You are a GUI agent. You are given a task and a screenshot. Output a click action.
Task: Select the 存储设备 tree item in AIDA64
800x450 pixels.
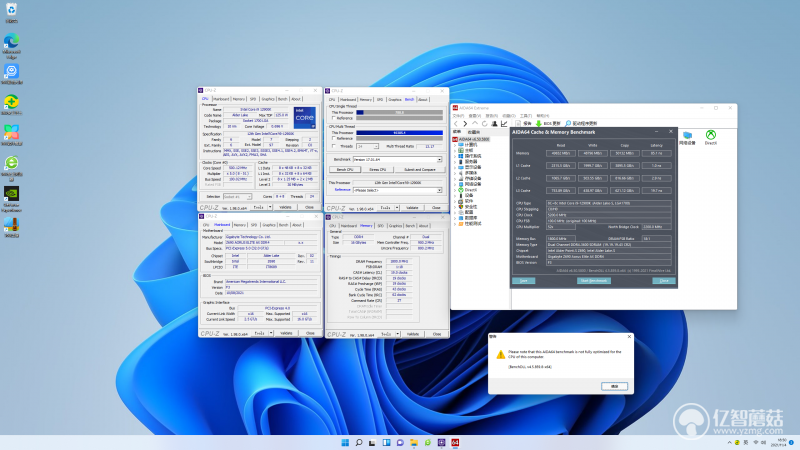472,179
